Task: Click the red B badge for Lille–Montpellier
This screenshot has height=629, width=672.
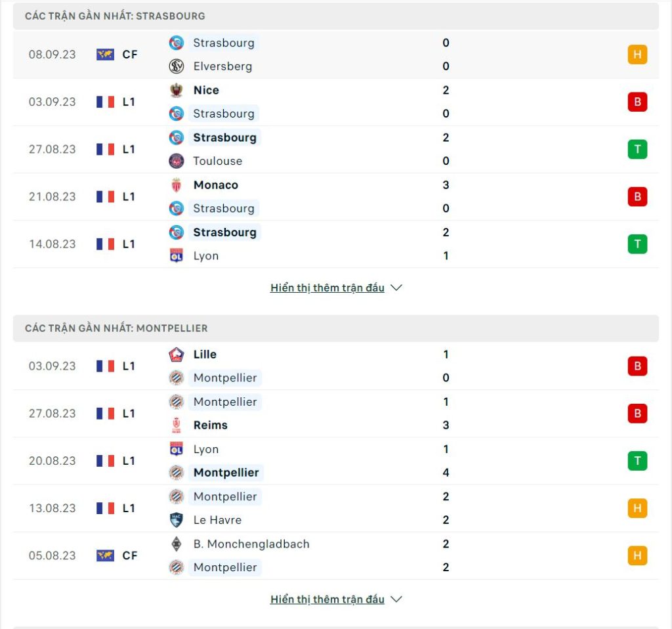Action: coord(637,366)
